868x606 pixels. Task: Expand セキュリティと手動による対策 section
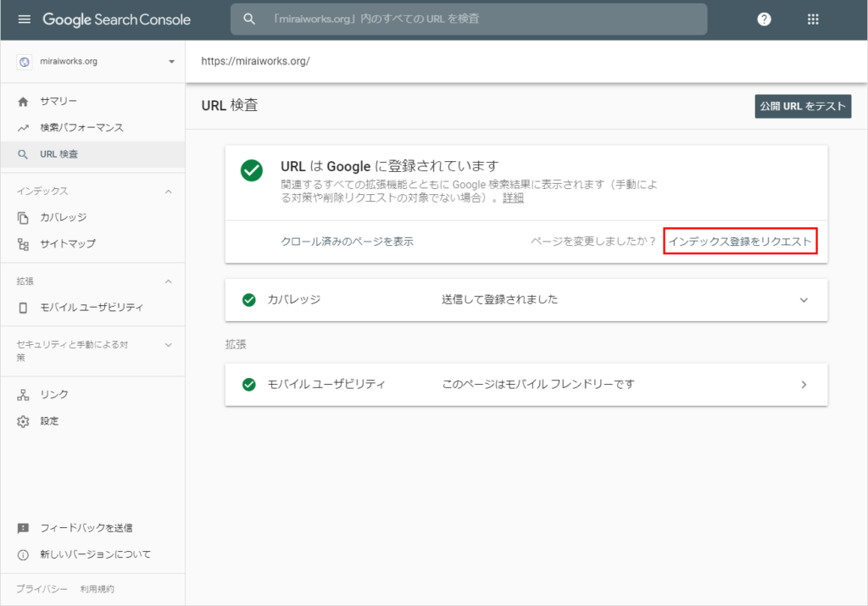pos(169,345)
